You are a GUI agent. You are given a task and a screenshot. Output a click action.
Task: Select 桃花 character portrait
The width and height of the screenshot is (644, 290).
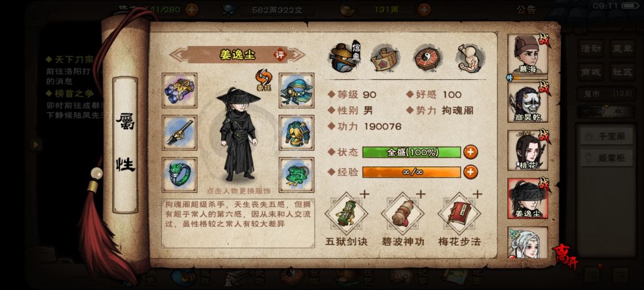(x=527, y=150)
